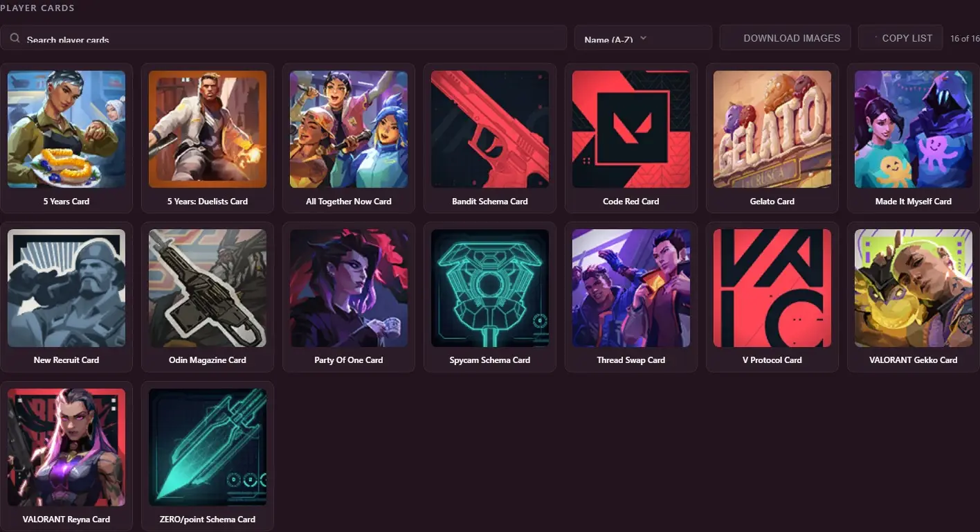The width and height of the screenshot is (980, 532).
Task: Click the "Gelato Card" label
Action: (772, 202)
